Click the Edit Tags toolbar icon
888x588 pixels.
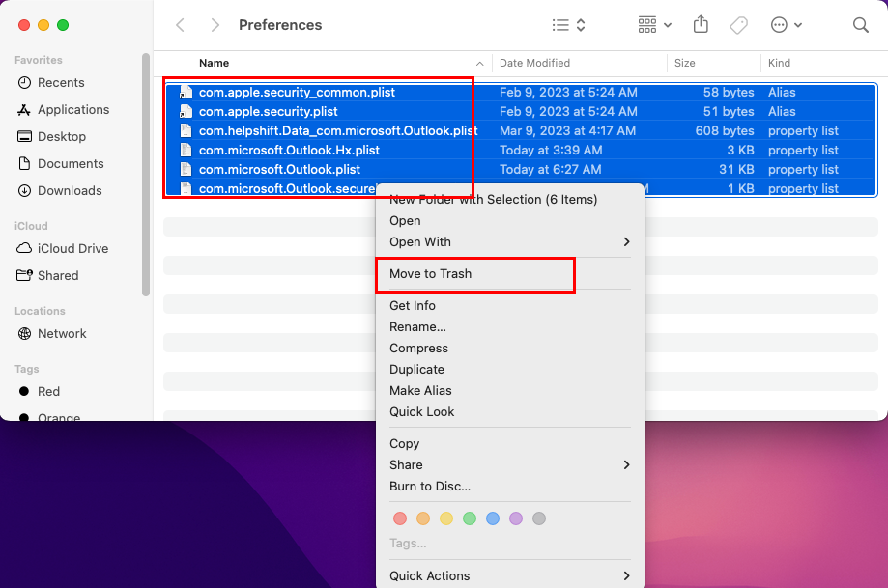coord(738,25)
